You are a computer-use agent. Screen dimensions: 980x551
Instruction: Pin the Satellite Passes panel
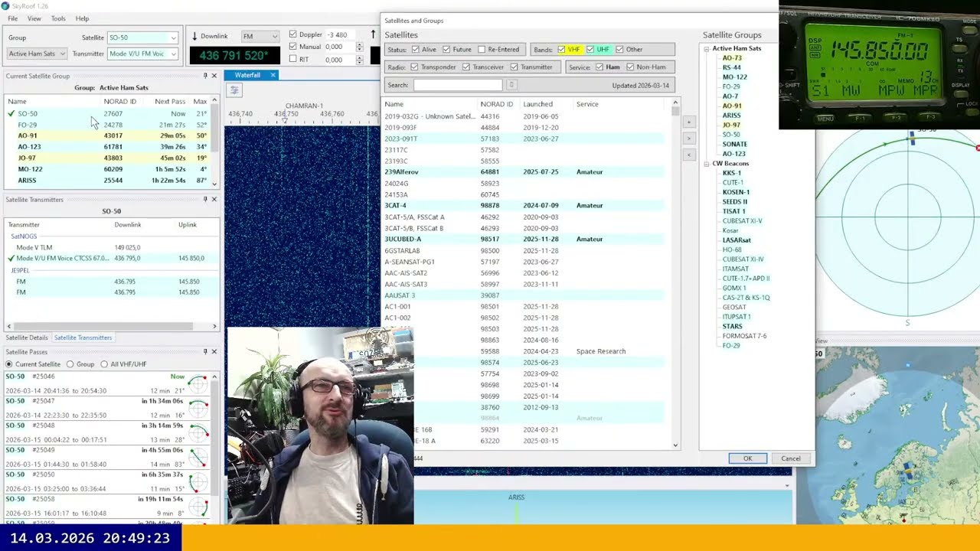205,352
